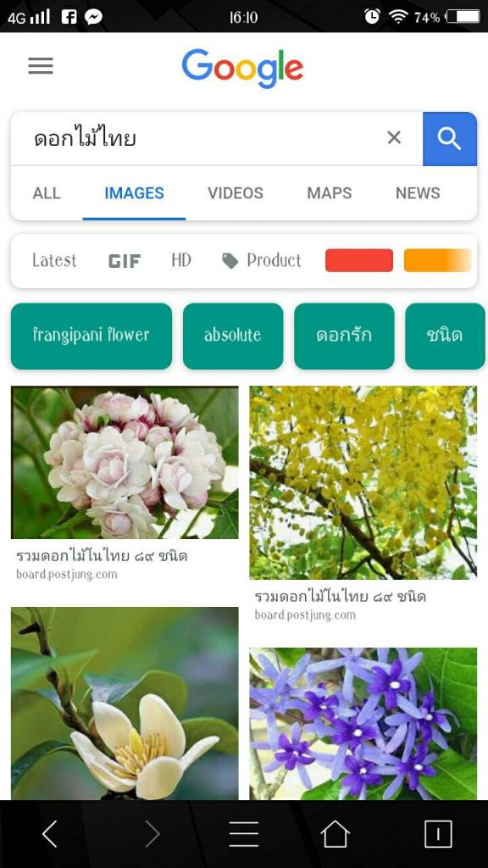This screenshot has height=868, width=488.
Task: Toggle the HD image filter
Action: pyautogui.click(x=181, y=260)
